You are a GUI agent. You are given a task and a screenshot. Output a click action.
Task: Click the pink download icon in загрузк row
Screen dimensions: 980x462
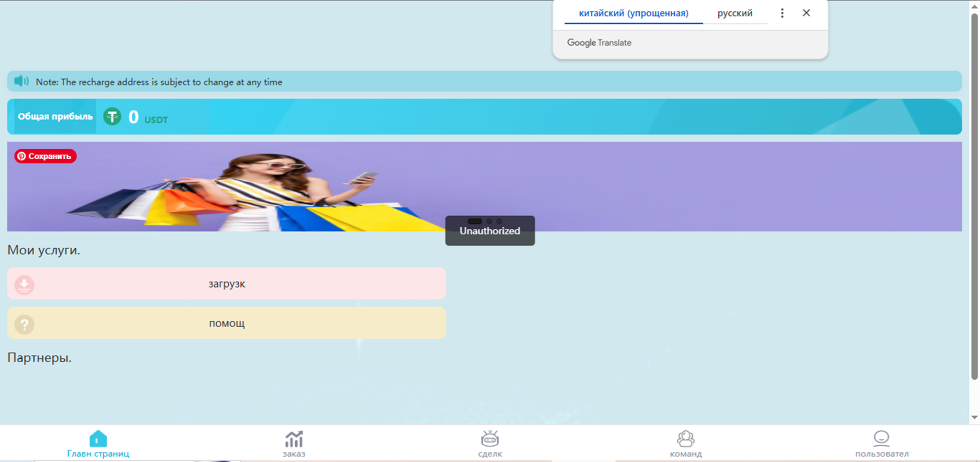(24, 285)
